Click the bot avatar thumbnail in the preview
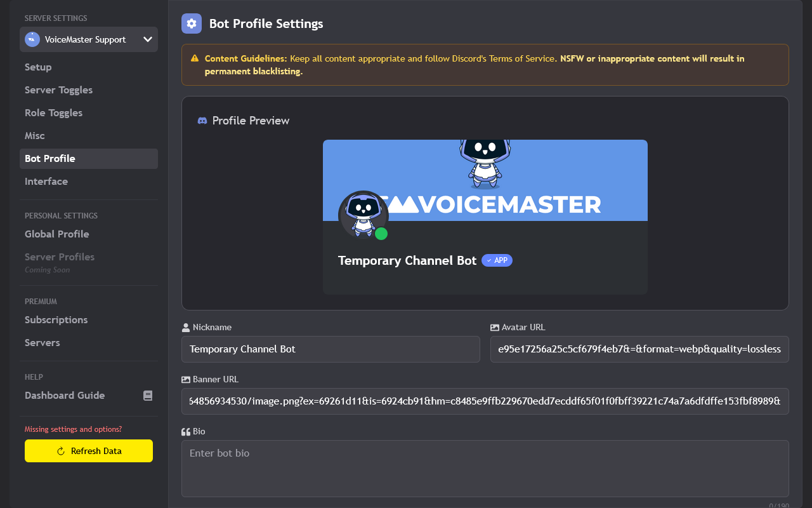 [x=363, y=215]
